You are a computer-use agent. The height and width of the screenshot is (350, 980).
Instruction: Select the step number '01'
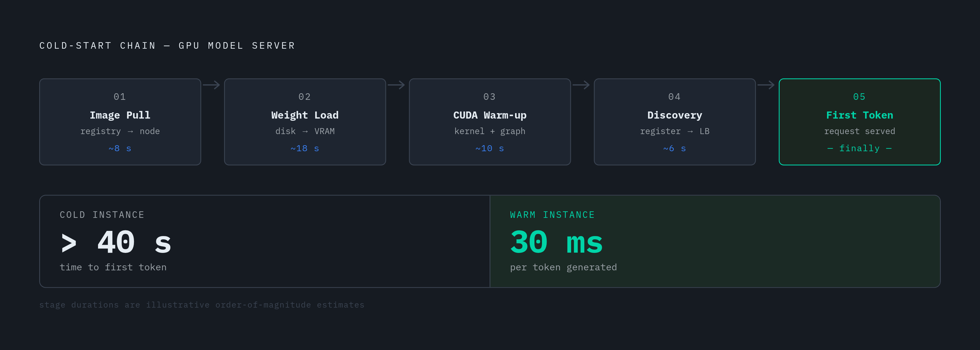point(120,97)
